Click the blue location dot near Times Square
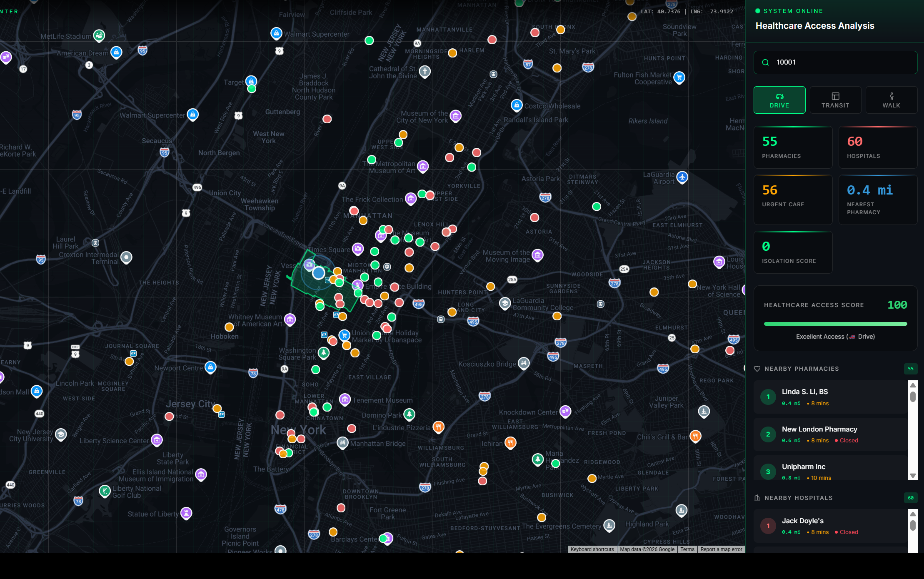Image resolution: width=924 pixels, height=579 pixels. (318, 273)
